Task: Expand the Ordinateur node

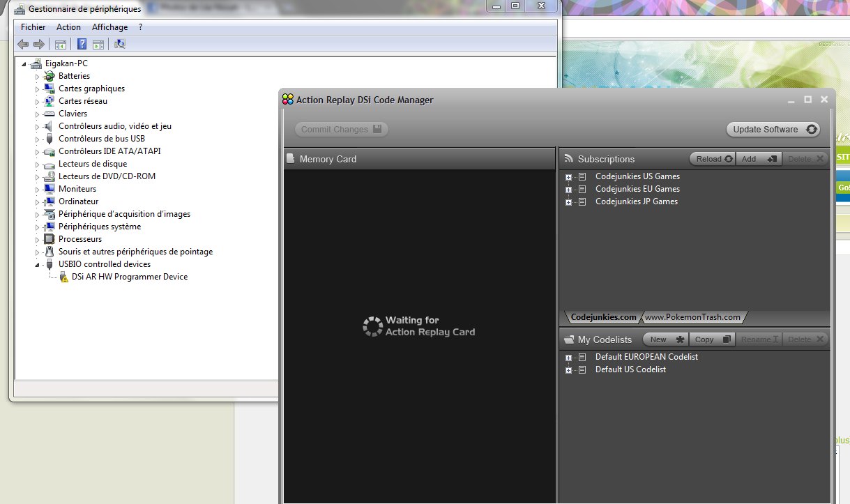Action: [38, 201]
